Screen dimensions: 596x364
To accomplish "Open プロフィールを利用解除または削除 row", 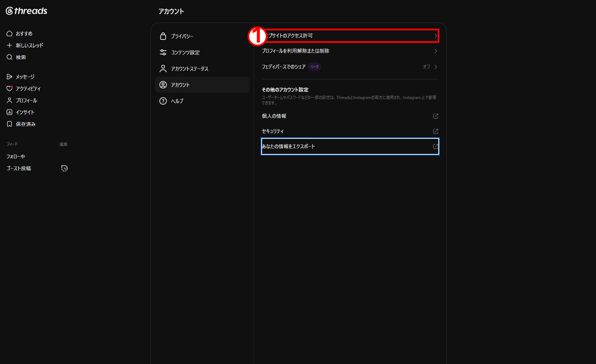I will 350,51.
